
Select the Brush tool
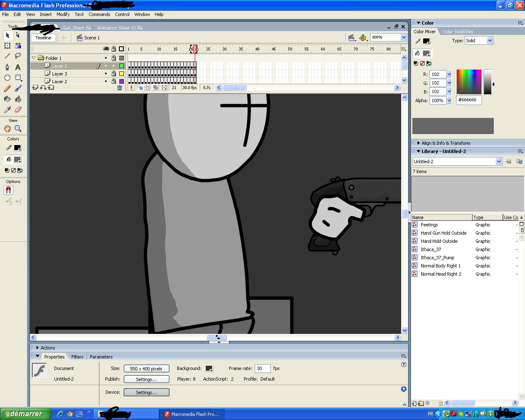coord(18,88)
